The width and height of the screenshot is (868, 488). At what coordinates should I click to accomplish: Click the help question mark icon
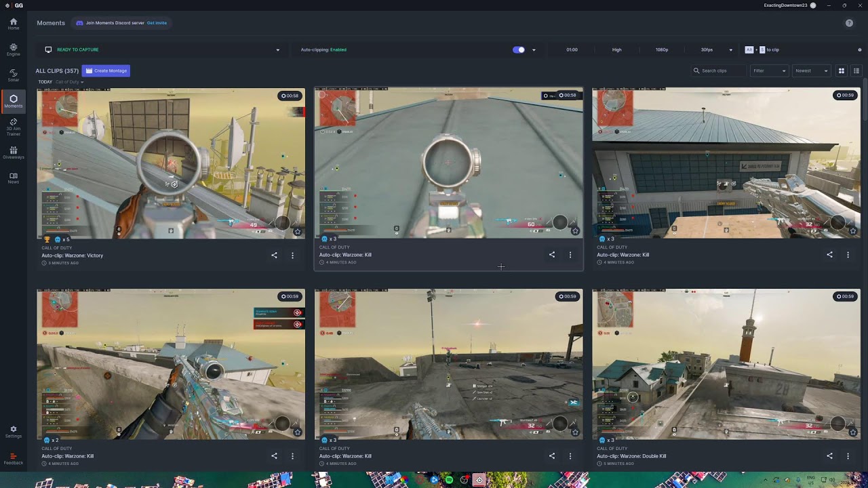[x=849, y=23]
